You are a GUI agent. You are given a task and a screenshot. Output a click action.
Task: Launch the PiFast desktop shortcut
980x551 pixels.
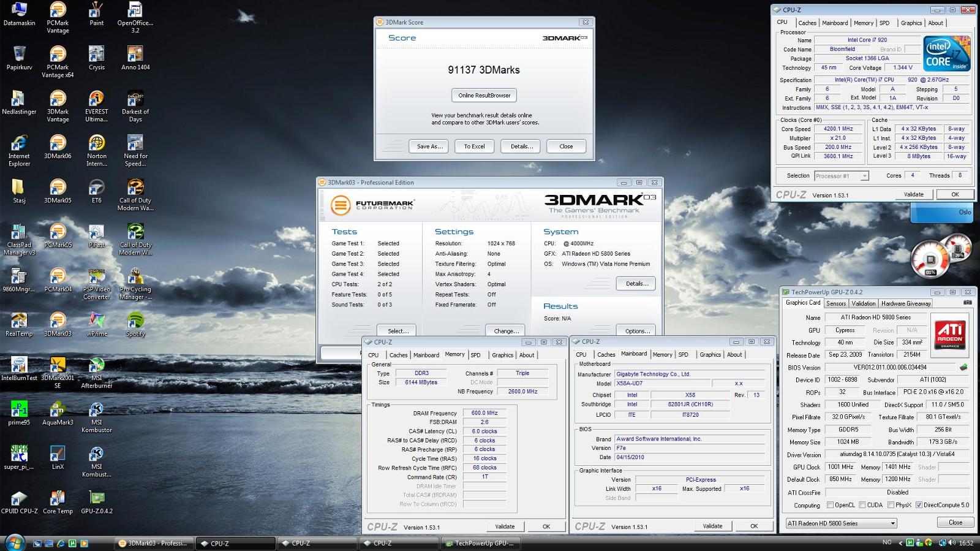[x=96, y=236]
